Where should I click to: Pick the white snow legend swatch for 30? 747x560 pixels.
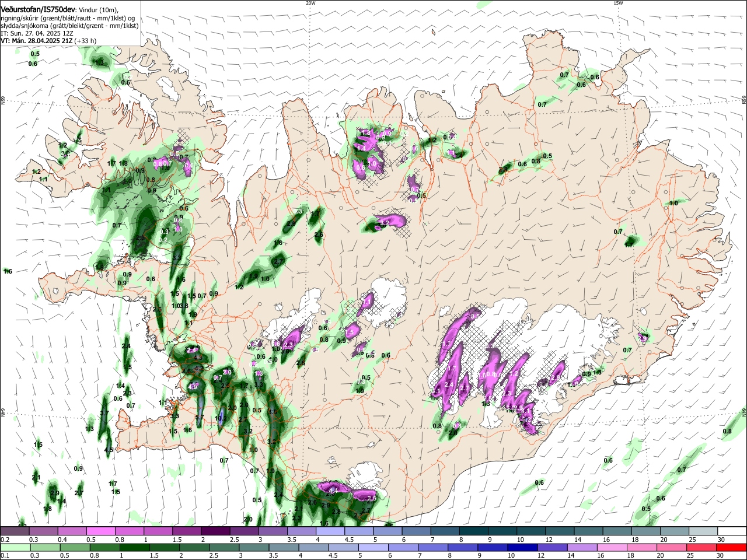point(732,531)
